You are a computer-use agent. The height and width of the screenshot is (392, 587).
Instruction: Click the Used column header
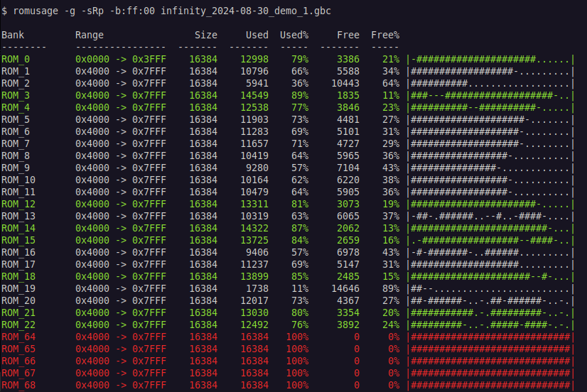257,35
